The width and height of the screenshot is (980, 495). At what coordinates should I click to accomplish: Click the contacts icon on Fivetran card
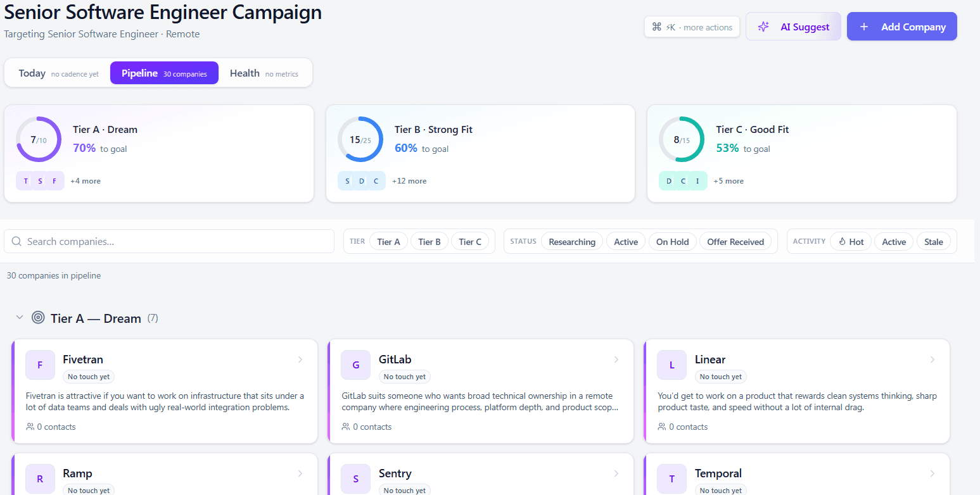(30, 427)
